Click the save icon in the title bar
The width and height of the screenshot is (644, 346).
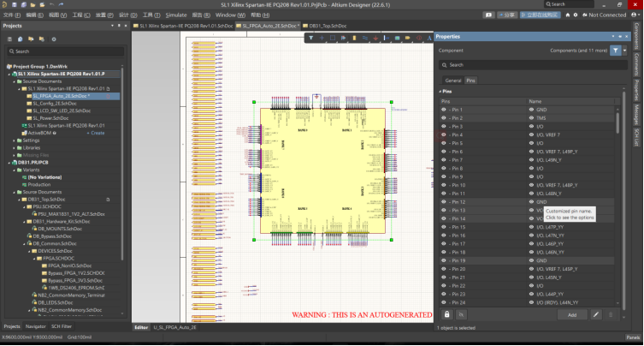tap(16, 4)
